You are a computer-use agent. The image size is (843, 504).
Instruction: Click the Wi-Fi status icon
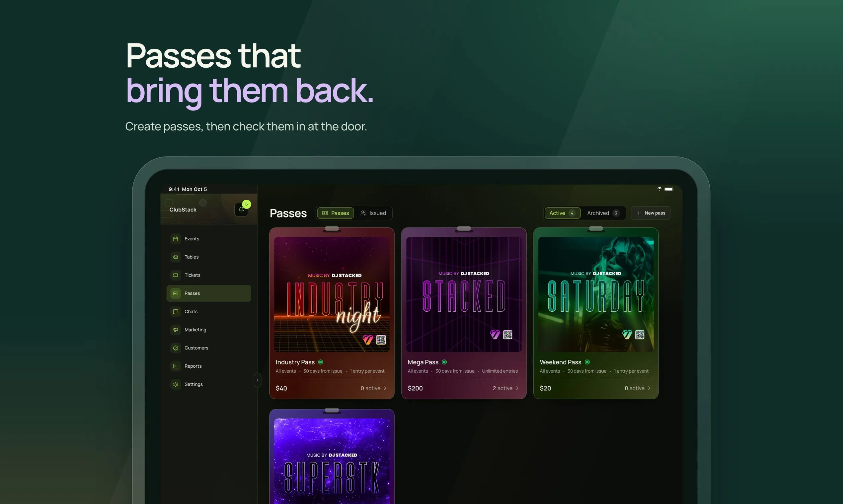point(659,189)
